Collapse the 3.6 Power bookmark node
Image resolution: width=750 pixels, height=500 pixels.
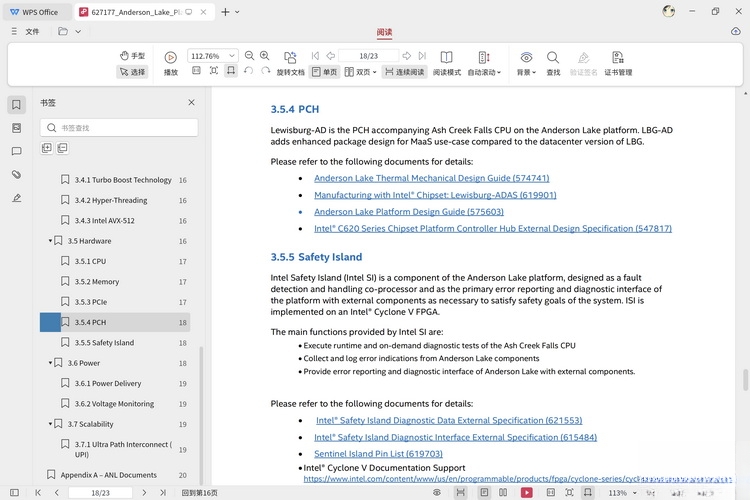click(50, 363)
